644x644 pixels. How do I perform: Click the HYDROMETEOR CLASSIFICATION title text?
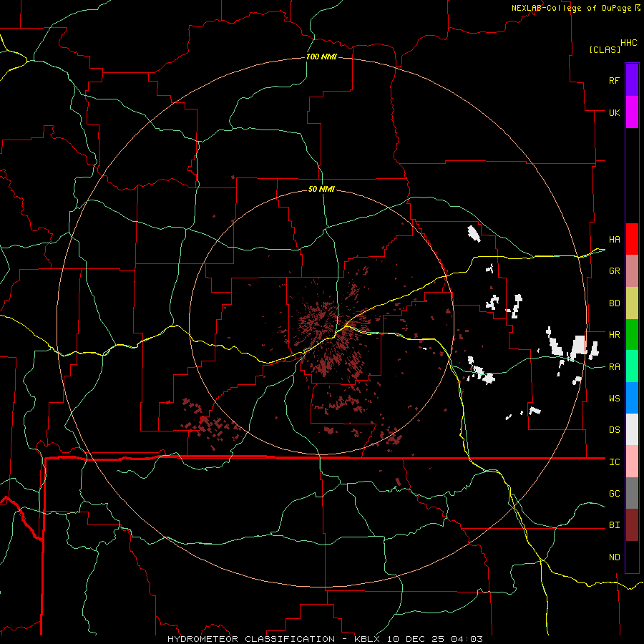(x=251, y=639)
